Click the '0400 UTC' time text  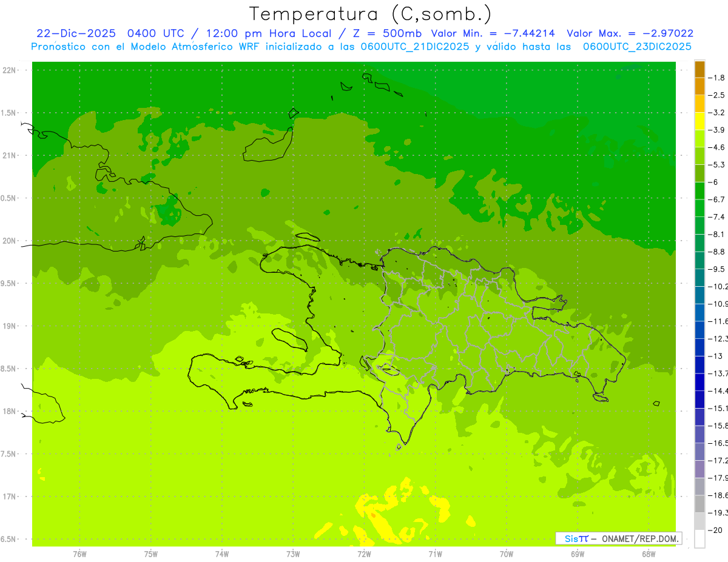156,33
